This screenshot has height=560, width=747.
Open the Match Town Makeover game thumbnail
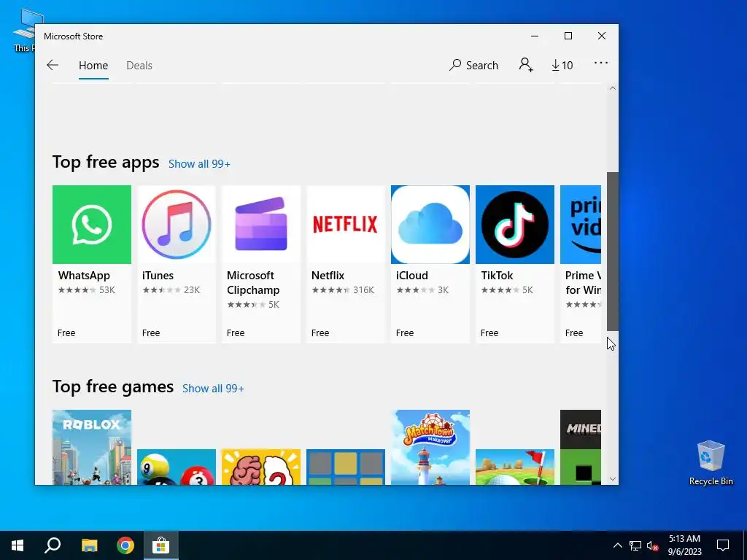tap(430, 447)
